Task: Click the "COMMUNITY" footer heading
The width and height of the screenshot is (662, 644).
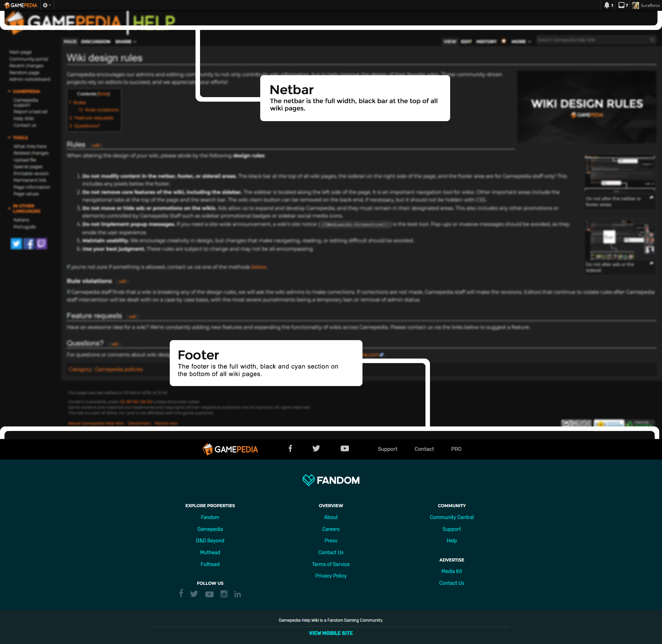Action: click(452, 505)
